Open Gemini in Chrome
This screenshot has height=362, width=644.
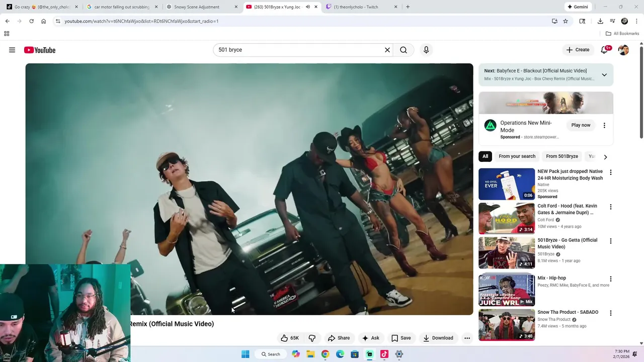(577, 7)
